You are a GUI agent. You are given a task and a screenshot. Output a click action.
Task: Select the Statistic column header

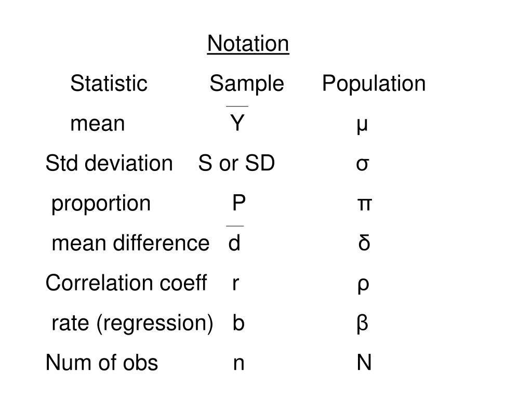coord(109,83)
